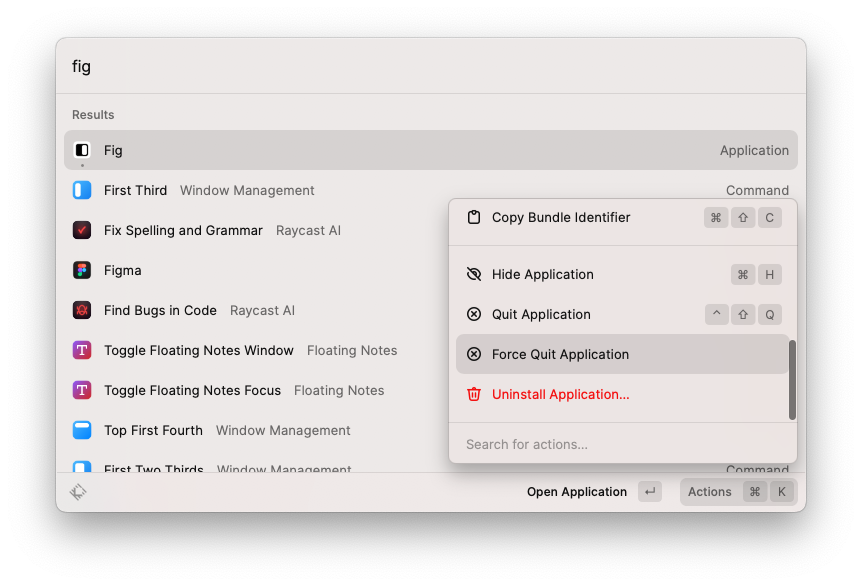Select Fix Spelling and Grammar result
This screenshot has height=586, width=862.
256,230
